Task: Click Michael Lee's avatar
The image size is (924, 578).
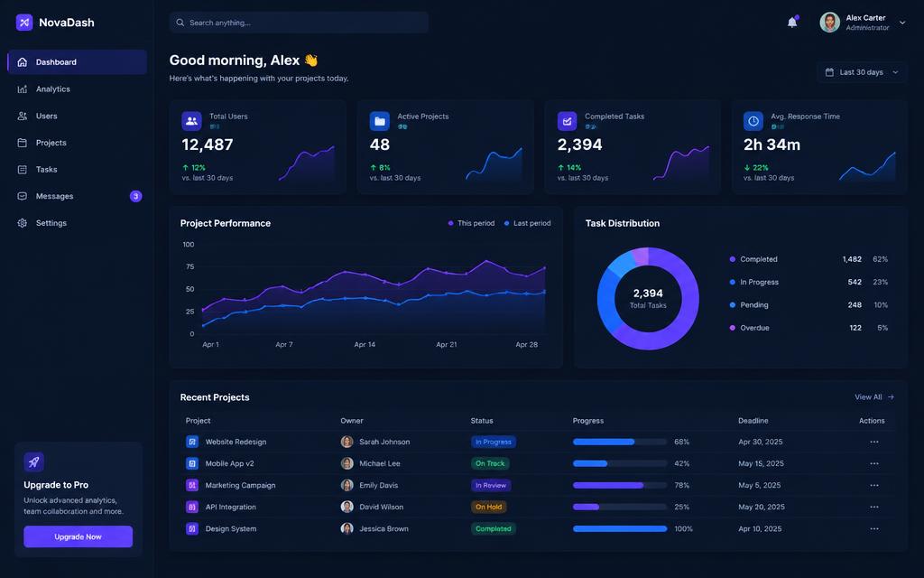Action: tap(347, 463)
